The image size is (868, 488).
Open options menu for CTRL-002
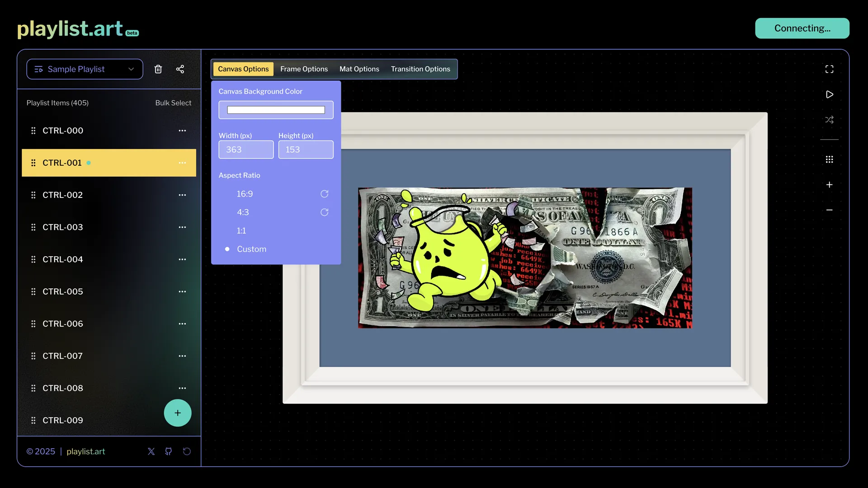pyautogui.click(x=182, y=195)
